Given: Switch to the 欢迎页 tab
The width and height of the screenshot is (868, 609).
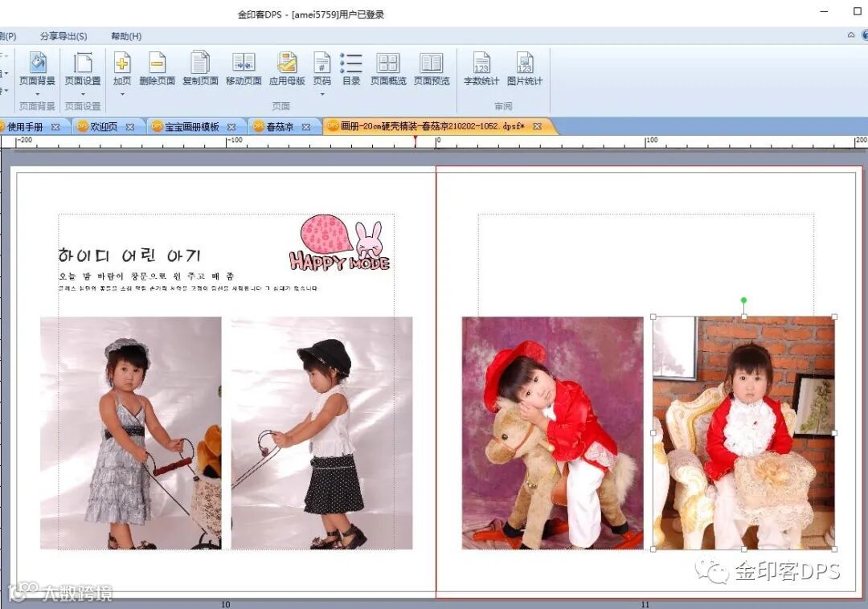Looking at the screenshot, I should (104, 127).
